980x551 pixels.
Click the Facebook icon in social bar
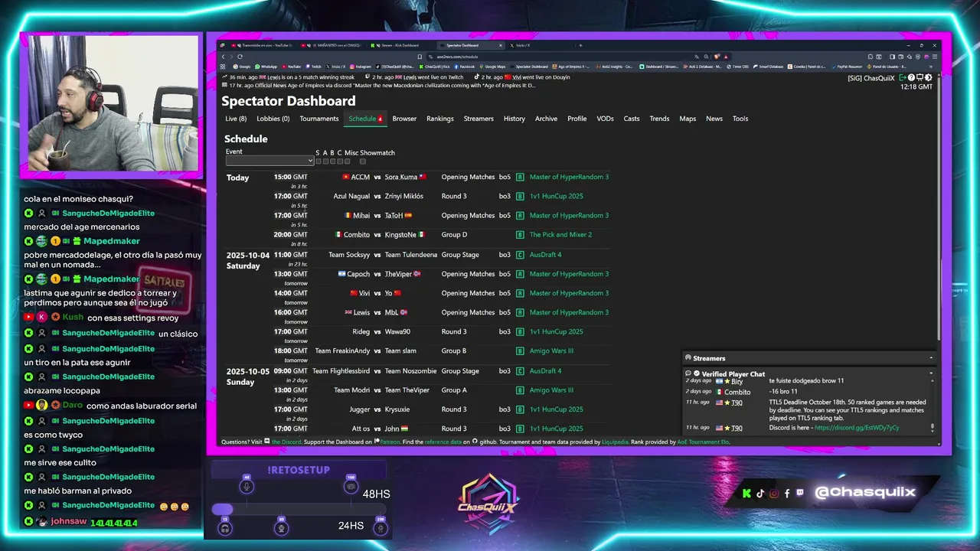tap(787, 494)
